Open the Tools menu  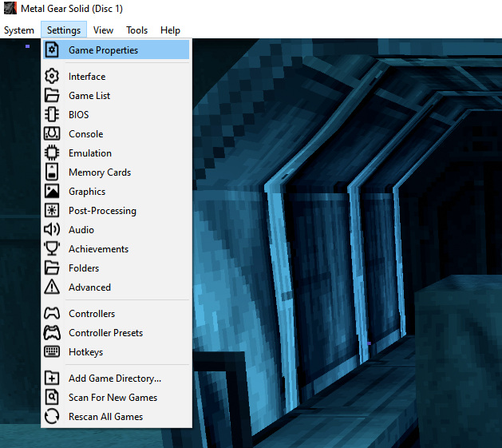136,30
